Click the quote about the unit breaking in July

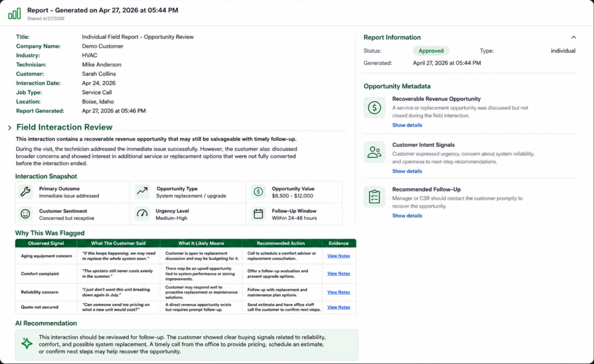(x=116, y=292)
